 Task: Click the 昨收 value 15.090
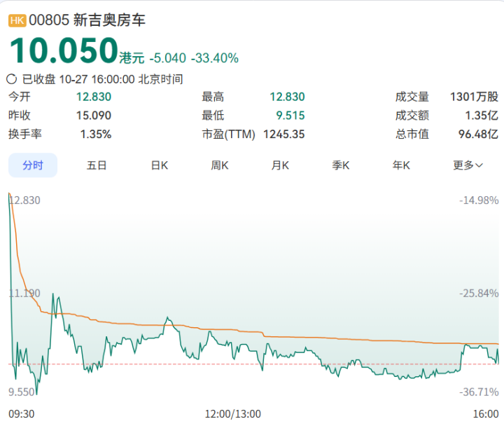pos(94,116)
